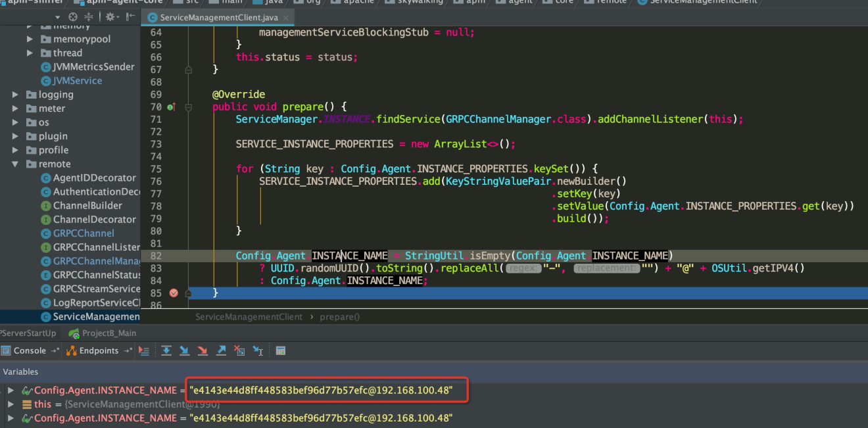868x428 pixels.
Task: Click the override gutter icon at line 70
Action: point(171,107)
